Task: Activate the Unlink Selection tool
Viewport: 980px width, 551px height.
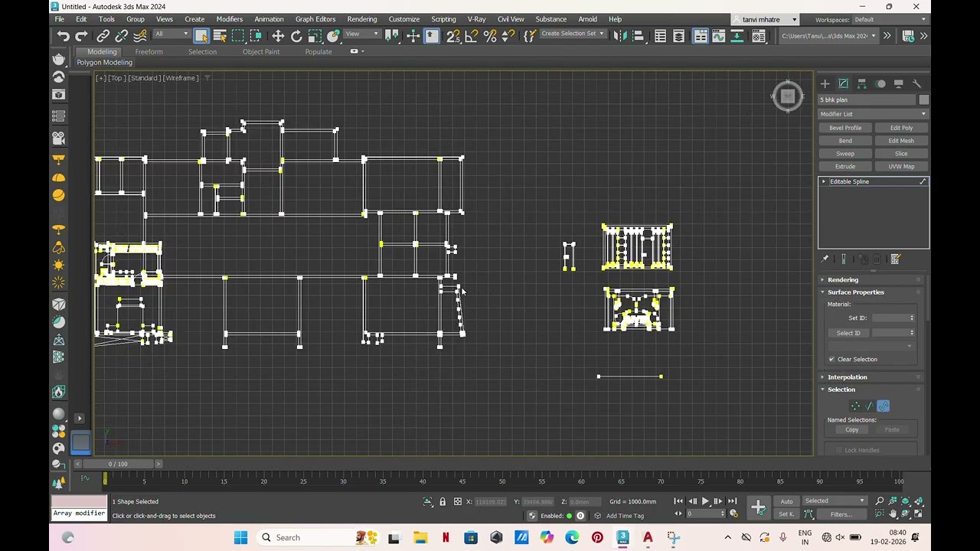Action: (122, 36)
